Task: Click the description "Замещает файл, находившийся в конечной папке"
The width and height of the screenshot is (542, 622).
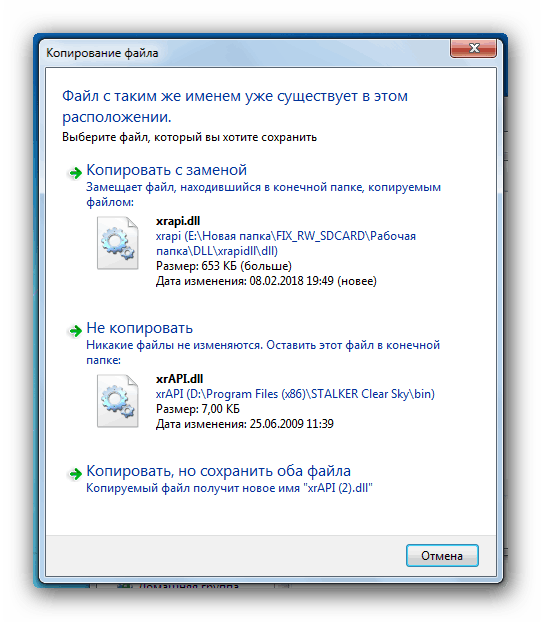Action: coord(263,194)
